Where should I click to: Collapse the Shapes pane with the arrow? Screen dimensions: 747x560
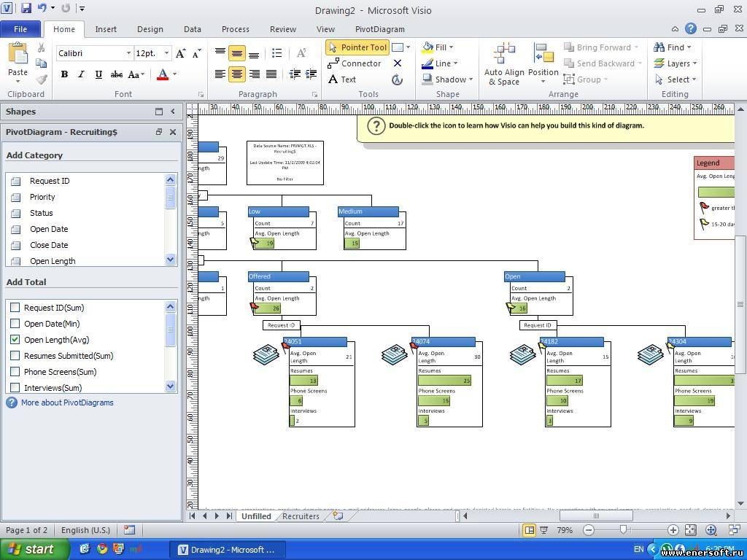click(x=173, y=112)
